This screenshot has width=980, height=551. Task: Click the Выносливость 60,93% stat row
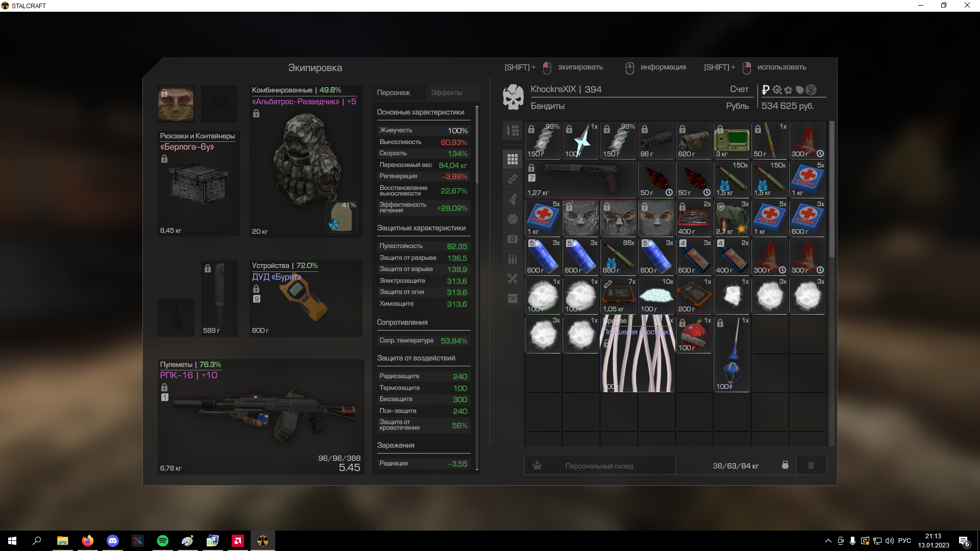(x=423, y=142)
